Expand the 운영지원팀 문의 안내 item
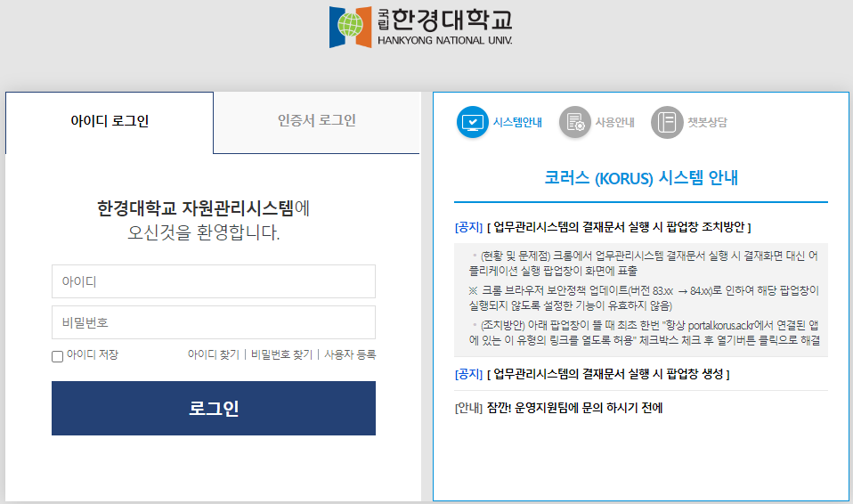 [x=559, y=408]
